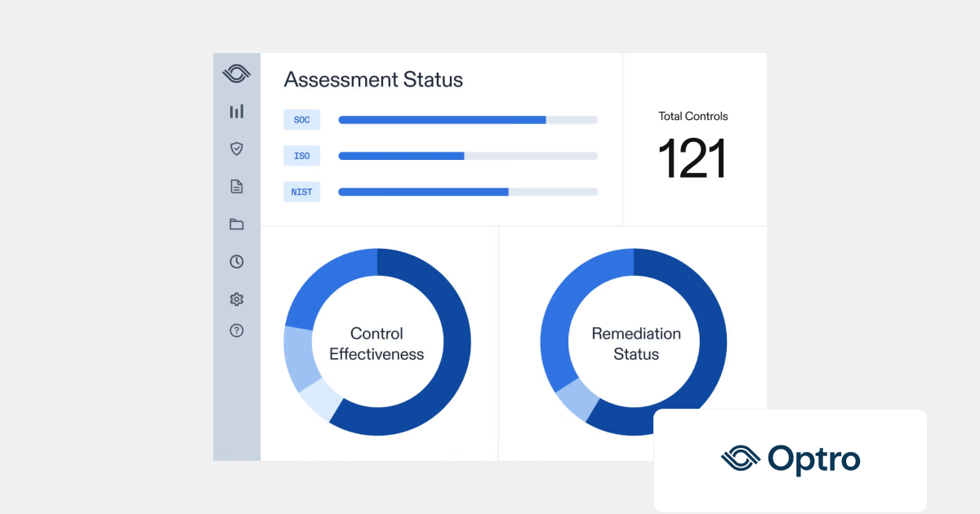
Task: Click the palest Control Effectiveness donut segment
Action: coord(321,399)
